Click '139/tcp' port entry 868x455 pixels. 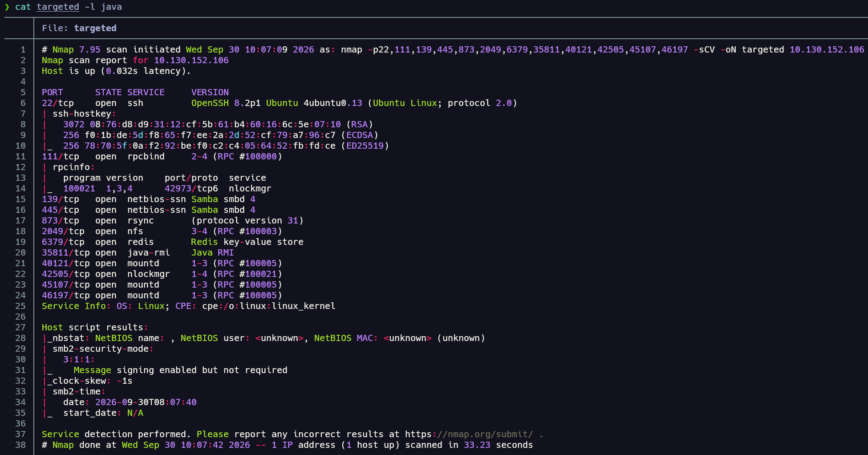[61, 199]
